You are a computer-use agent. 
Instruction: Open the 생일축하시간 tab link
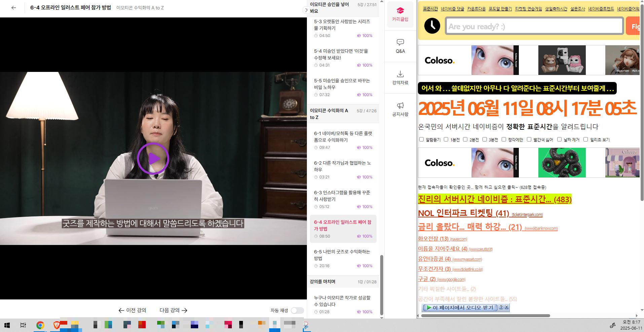(x=556, y=9)
